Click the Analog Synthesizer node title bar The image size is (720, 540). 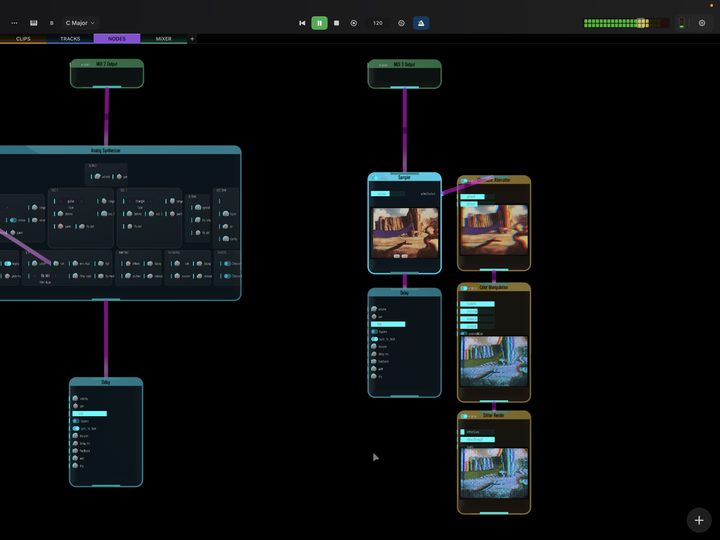coord(106,150)
